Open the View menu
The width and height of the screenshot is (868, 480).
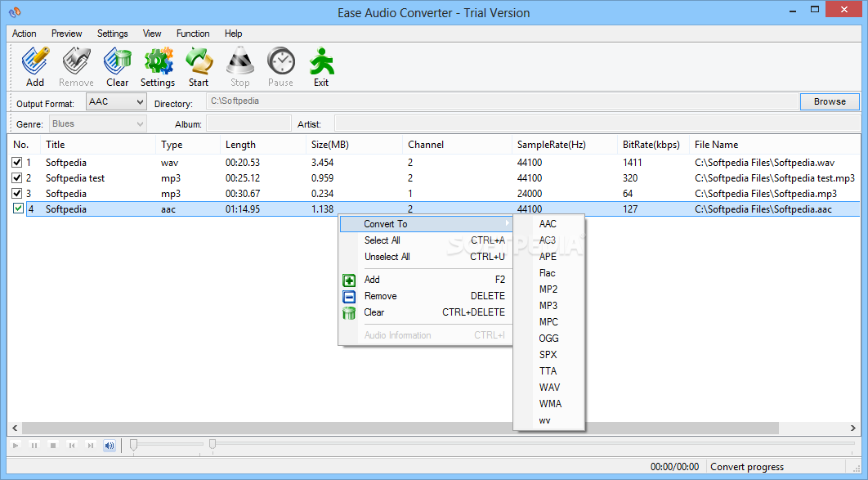click(x=152, y=34)
